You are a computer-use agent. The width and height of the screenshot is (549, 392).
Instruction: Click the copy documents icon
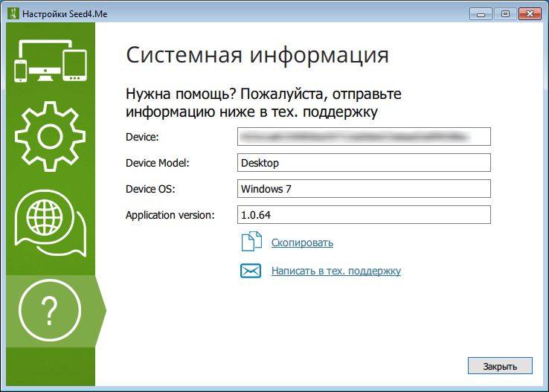251,242
